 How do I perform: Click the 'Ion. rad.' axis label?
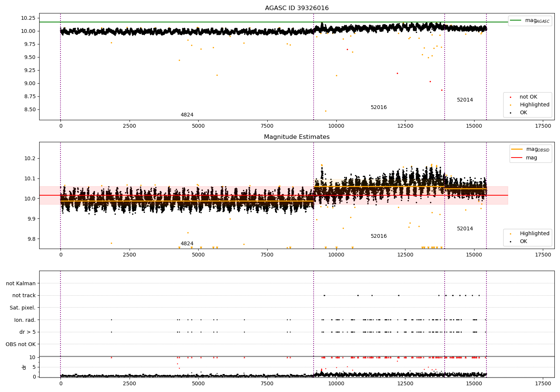click(25, 320)
